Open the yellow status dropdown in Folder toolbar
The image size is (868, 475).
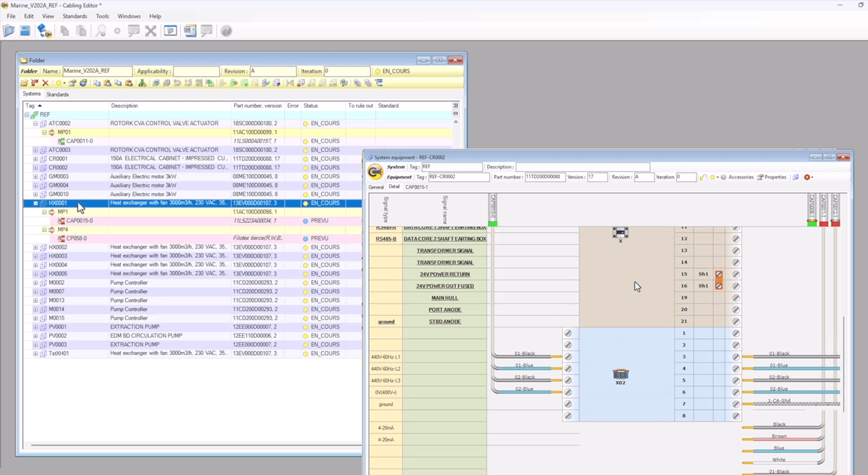click(61, 83)
